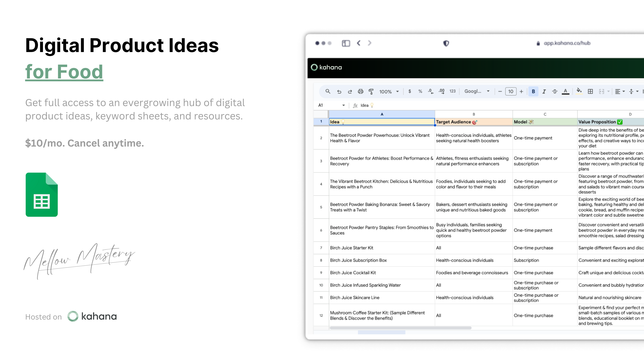Select column B header
The image size is (644, 362).
pyautogui.click(x=474, y=114)
